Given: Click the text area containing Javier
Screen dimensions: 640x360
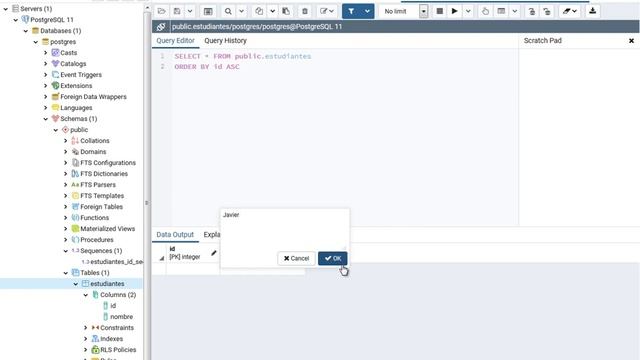Looking at the screenshot, I should click(x=284, y=229).
